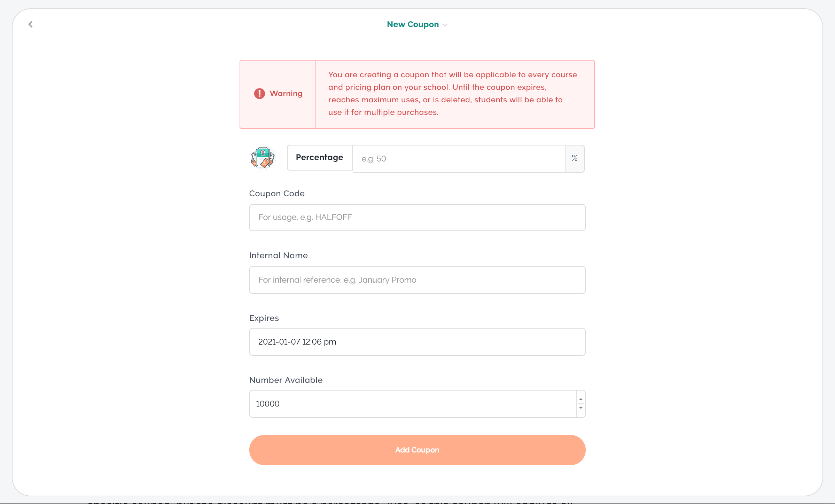Click the percentage symbol icon
835x504 pixels.
574,158
